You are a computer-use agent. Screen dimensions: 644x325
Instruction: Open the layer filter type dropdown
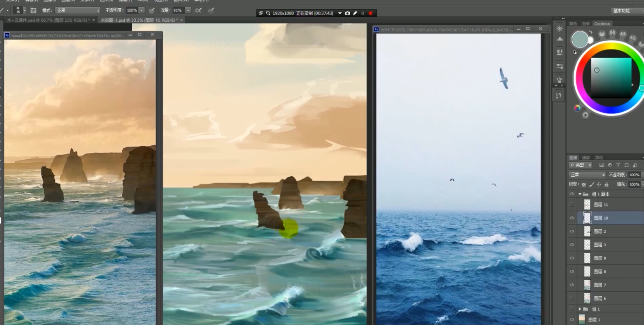(x=580, y=165)
